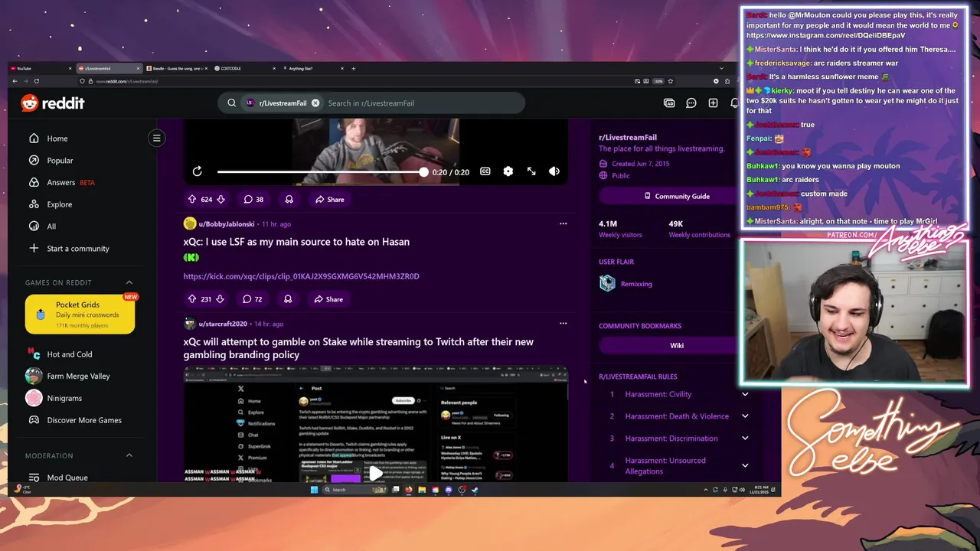This screenshot has height=551, width=980.
Task: Expand rule 1 Harassment: Civility
Action: 745,394
